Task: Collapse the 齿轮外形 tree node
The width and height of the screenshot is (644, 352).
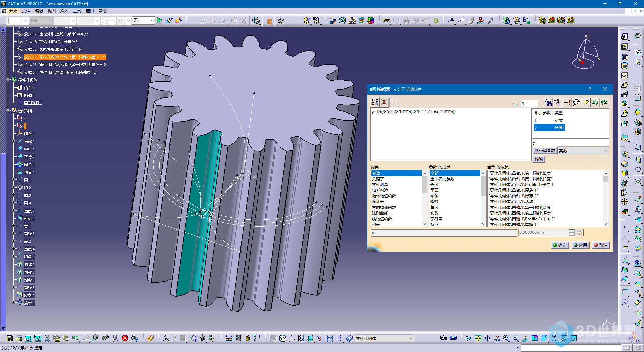Action: [8, 111]
